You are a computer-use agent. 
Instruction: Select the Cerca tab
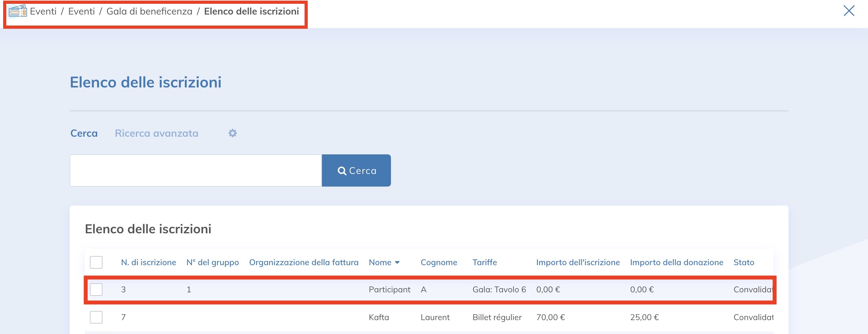click(x=84, y=133)
